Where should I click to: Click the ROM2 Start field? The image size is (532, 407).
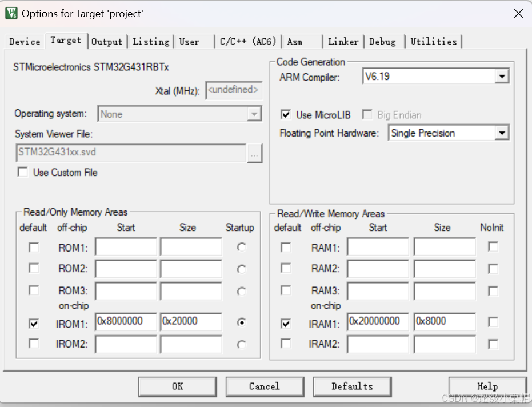pyautogui.click(x=126, y=269)
